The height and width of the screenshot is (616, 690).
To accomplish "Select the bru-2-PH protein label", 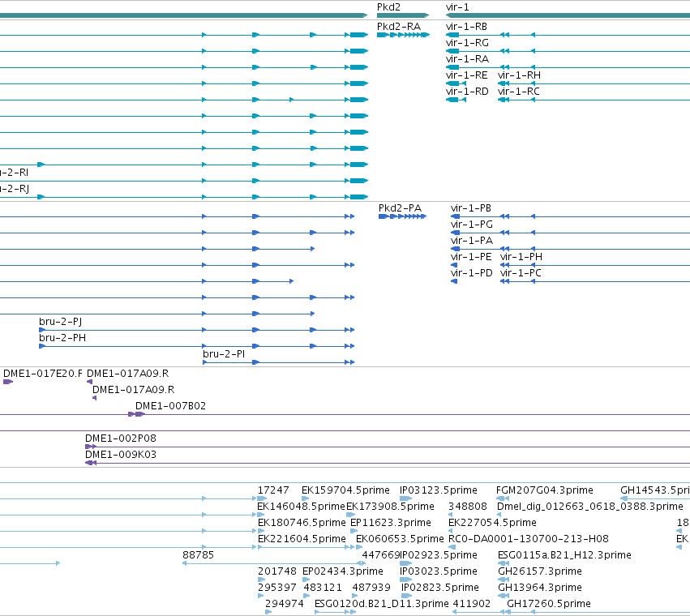I will [x=62, y=338].
